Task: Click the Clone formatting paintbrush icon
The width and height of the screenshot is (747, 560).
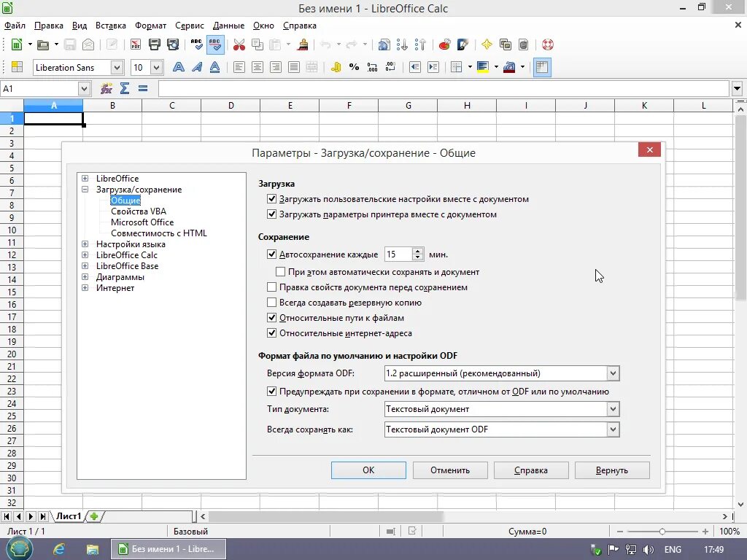Action: tap(302, 44)
